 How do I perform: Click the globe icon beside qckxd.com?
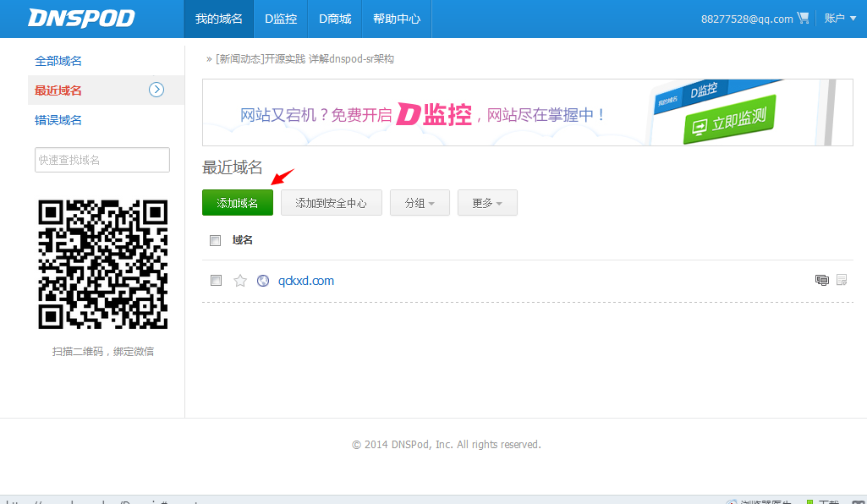tap(263, 281)
